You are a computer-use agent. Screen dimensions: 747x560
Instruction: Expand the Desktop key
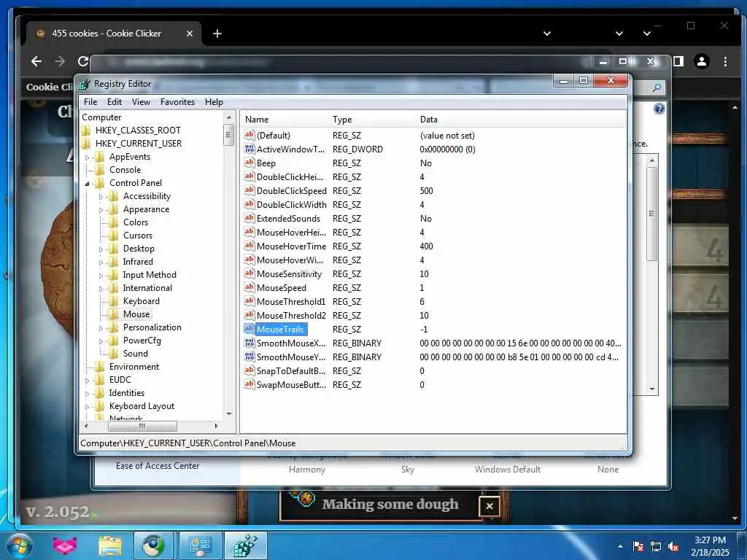pyautogui.click(x=101, y=249)
